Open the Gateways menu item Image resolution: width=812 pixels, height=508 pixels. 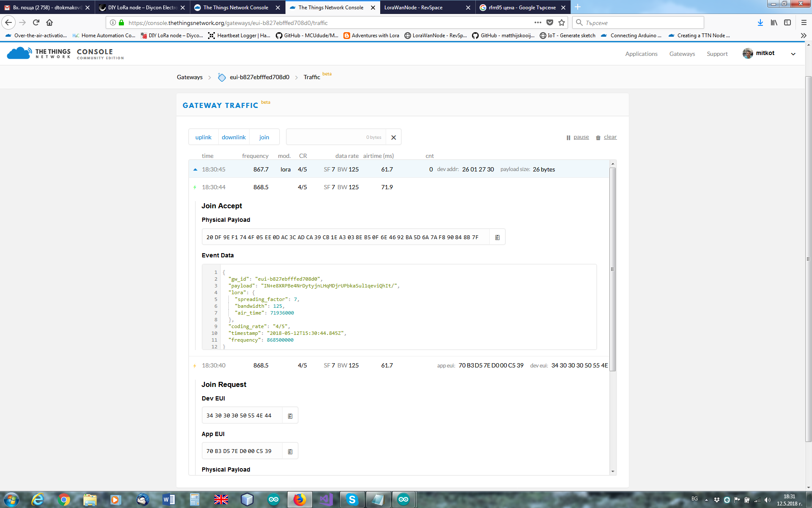point(681,54)
